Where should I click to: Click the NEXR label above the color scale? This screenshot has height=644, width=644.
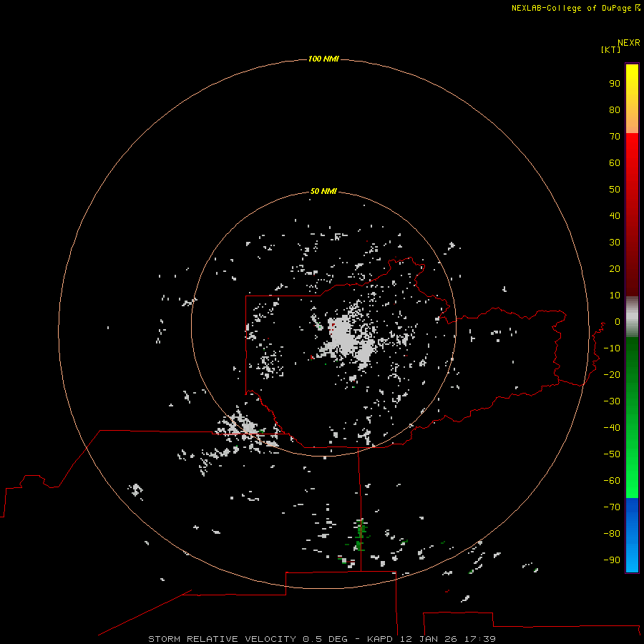(629, 43)
